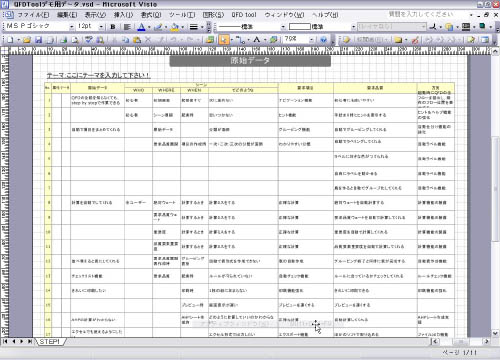The height and width of the screenshot is (360, 500).
Task: Click vertical scrollbar down arrow
Action: coord(496,333)
